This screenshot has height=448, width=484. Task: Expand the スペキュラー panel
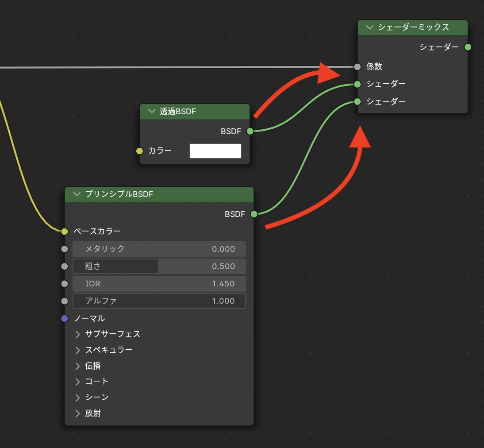coord(78,350)
